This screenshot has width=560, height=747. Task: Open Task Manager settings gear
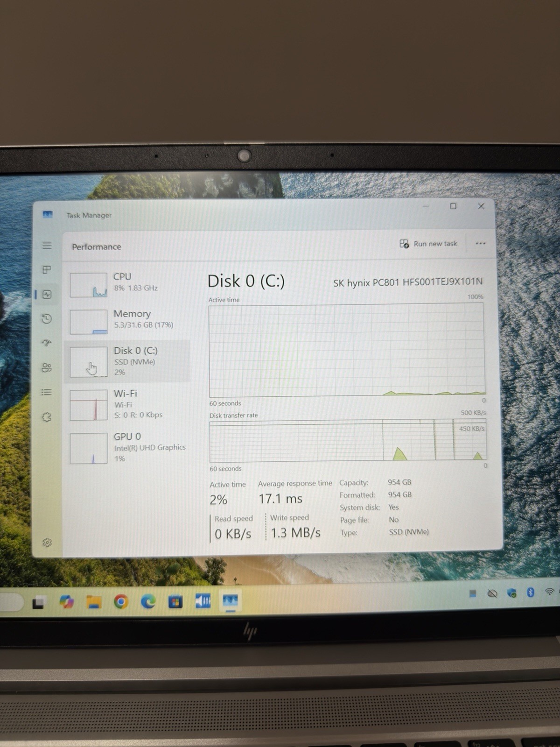coord(47,543)
